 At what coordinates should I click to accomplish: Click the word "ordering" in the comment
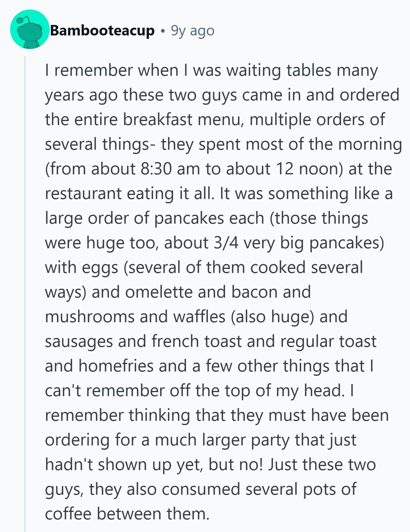point(77,440)
